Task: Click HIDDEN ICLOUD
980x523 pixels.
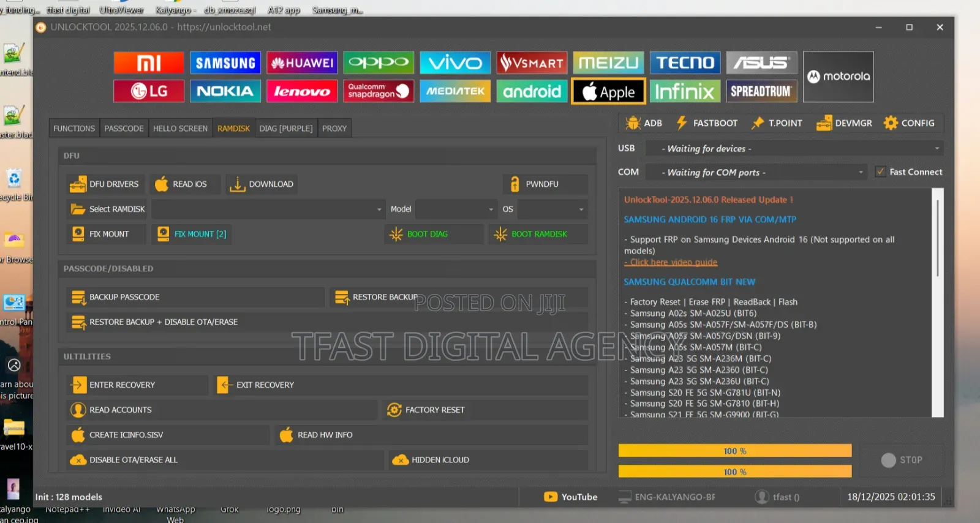Action: 488,460
